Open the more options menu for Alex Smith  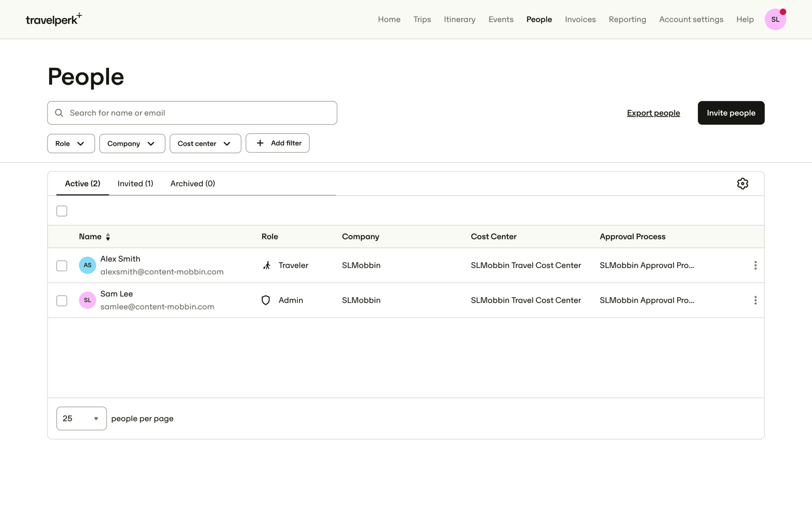tap(755, 265)
